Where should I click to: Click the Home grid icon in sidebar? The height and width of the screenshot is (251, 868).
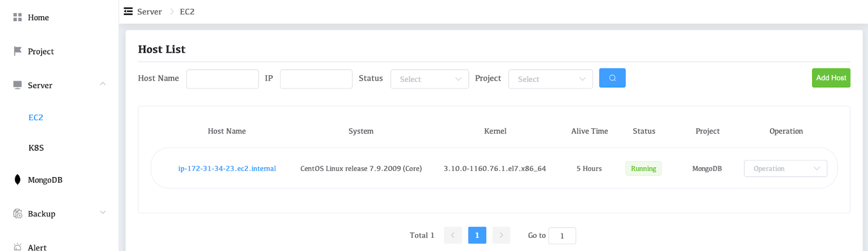17,17
